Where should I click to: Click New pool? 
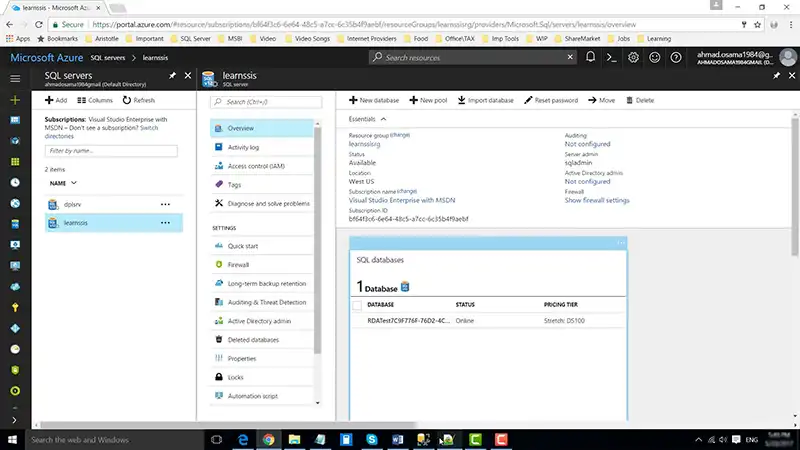(x=428, y=101)
